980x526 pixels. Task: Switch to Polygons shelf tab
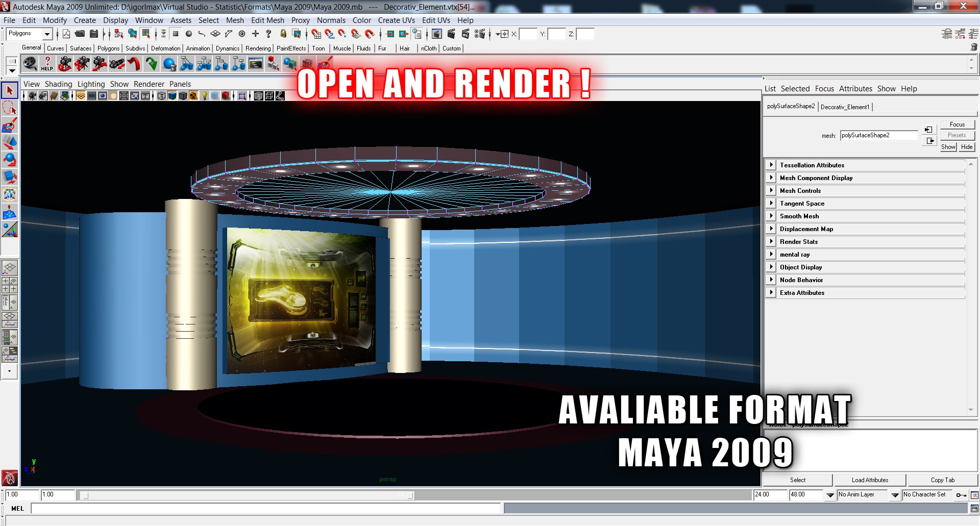(x=108, y=48)
